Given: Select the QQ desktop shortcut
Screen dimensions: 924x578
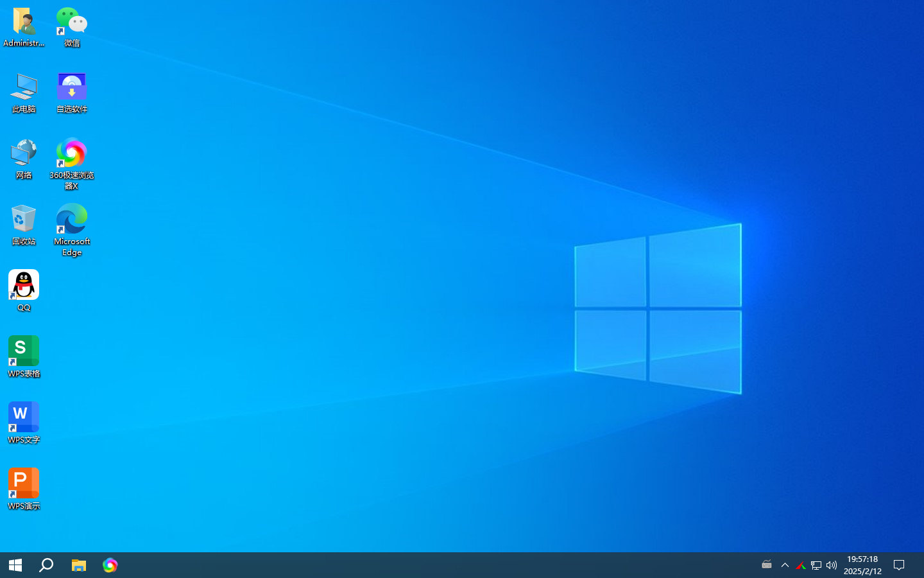Looking at the screenshot, I should point(24,292).
